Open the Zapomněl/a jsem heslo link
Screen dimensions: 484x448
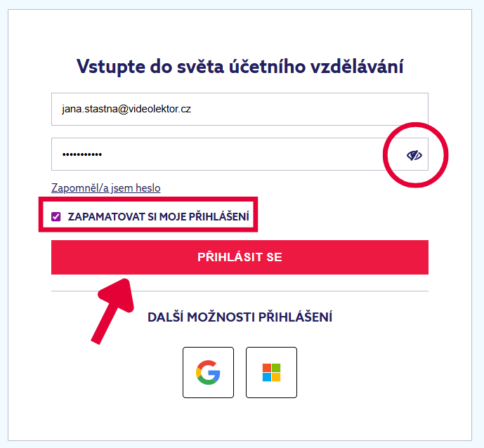[x=106, y=188]
